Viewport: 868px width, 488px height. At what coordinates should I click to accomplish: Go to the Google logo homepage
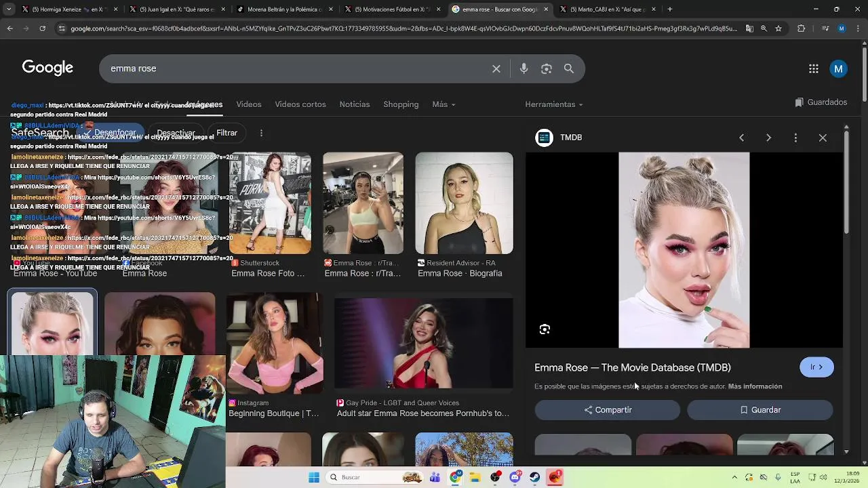(47, 68)
